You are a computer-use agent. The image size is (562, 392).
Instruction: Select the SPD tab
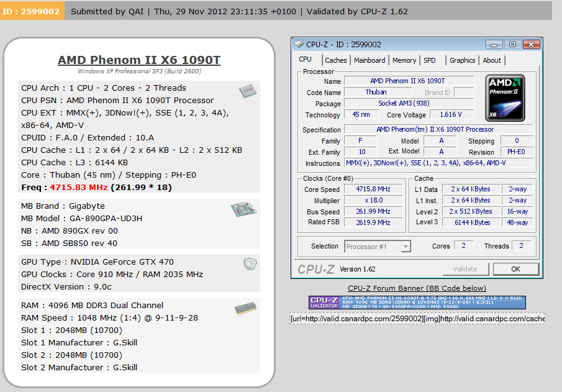(x=429, y=60)
